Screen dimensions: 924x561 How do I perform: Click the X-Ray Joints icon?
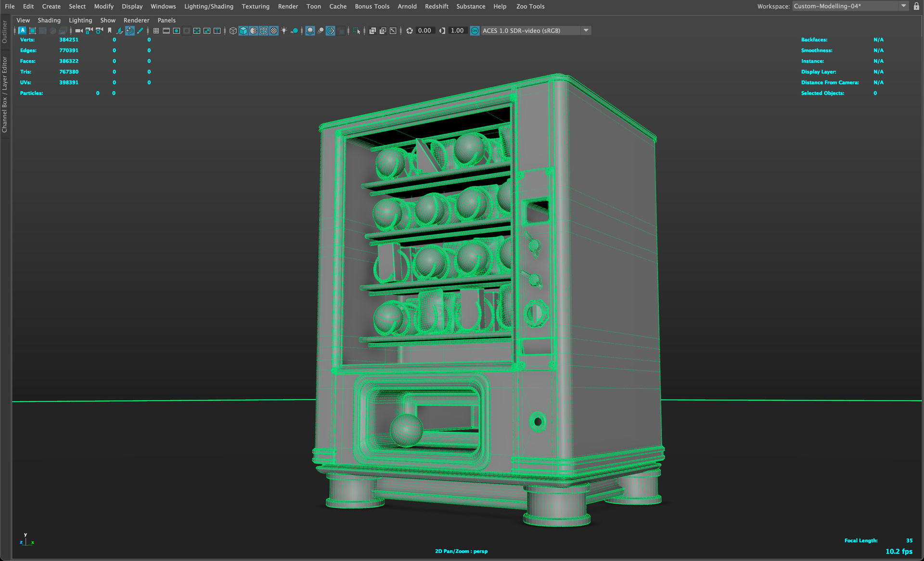pos(393,30)
